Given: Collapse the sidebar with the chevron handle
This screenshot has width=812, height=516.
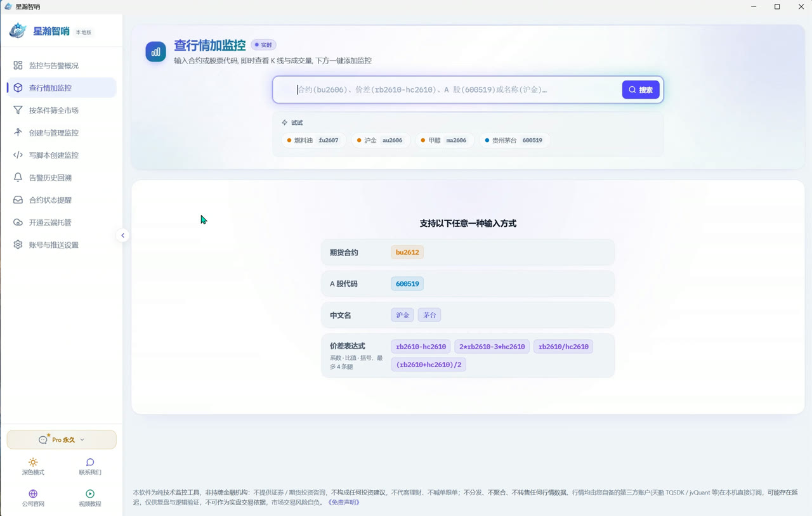Looking at the screenshot, I should 123,235.
